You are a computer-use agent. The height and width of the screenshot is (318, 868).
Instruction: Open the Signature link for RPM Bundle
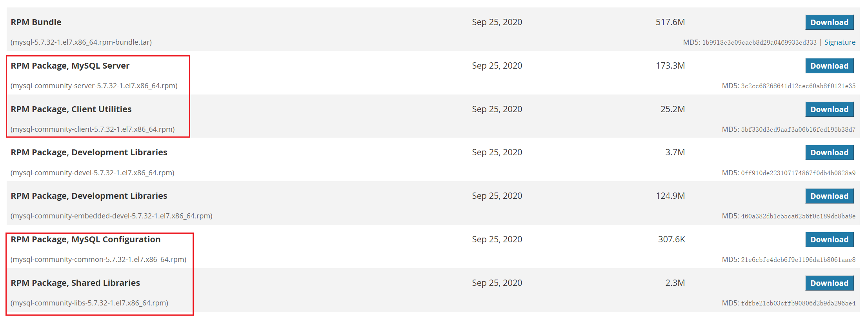[x=839, y=42]
